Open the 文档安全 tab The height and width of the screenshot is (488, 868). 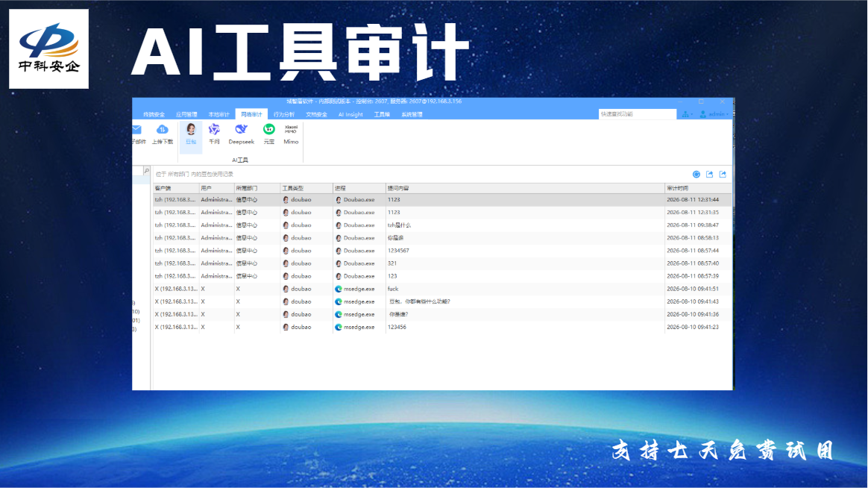(317, 115)
